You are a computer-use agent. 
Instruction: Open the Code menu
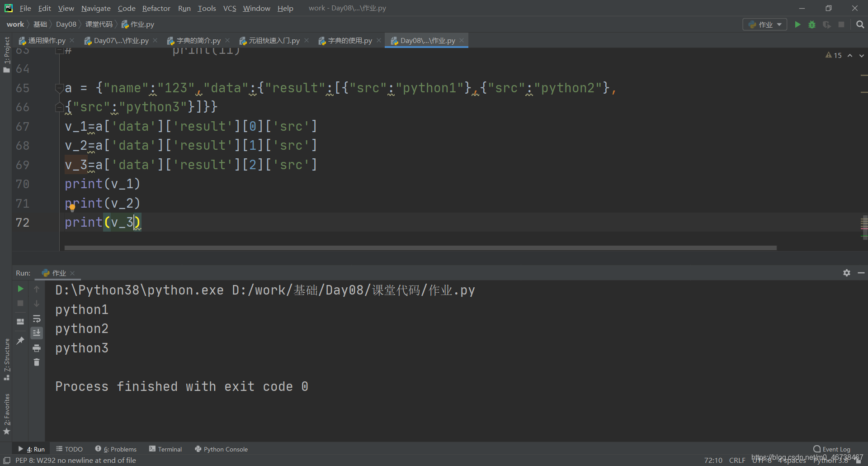coord(127,8)
